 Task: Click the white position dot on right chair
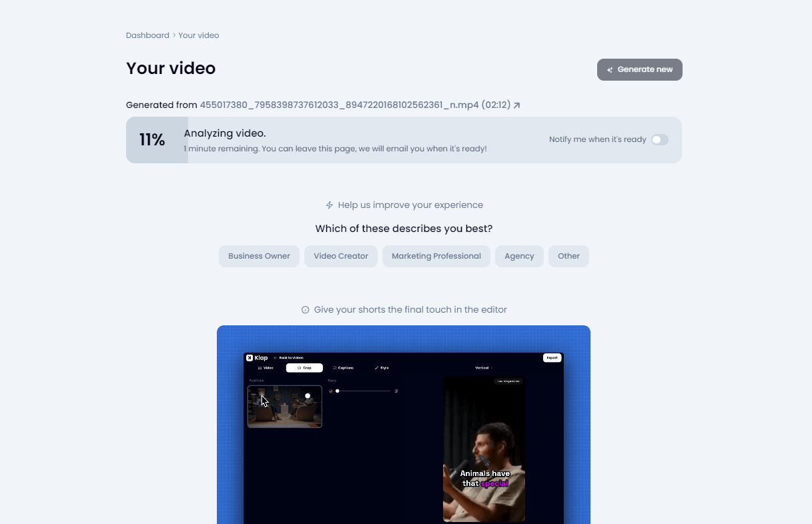click(x=308, y=396)
